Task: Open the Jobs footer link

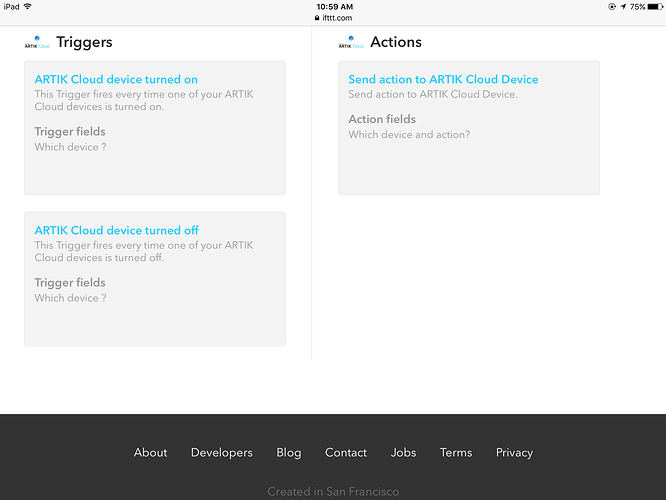Action: tap(404, 452)
